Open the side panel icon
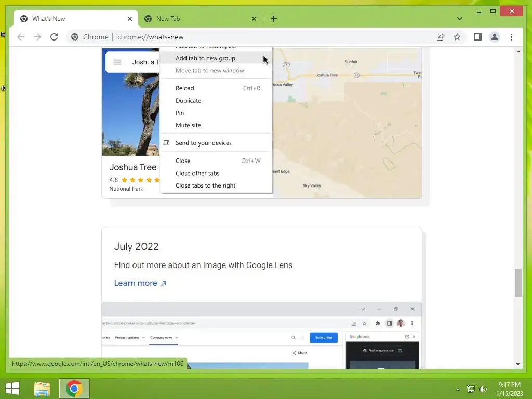The image size is (532, 399). click(x=478, y=37)
